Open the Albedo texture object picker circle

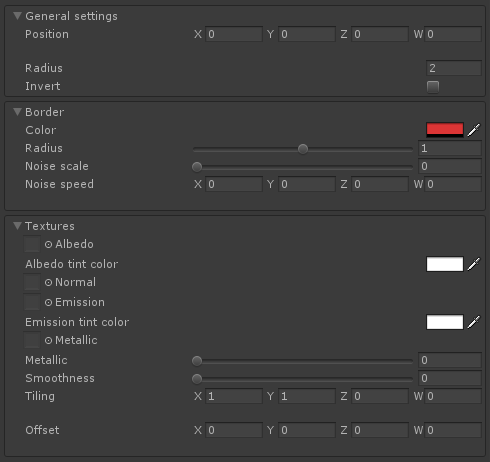48,244
